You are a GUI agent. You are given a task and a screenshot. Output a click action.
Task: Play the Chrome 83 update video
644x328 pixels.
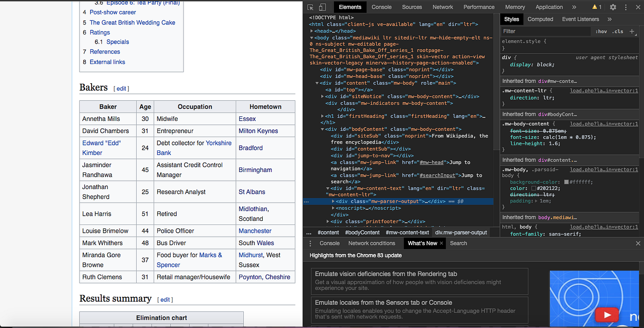pyautogui.click(x=607, y=315)
